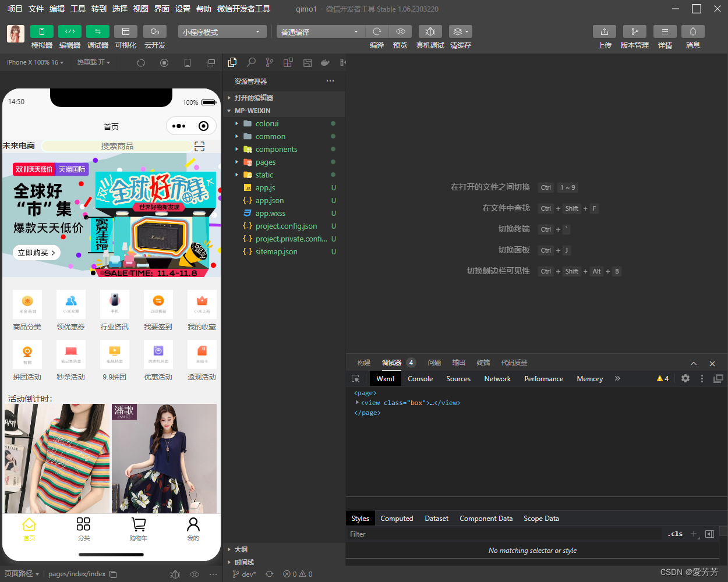Click the element inspector select icon
Viewport: 728px width, 582px height.
click(x=356, y=378)
